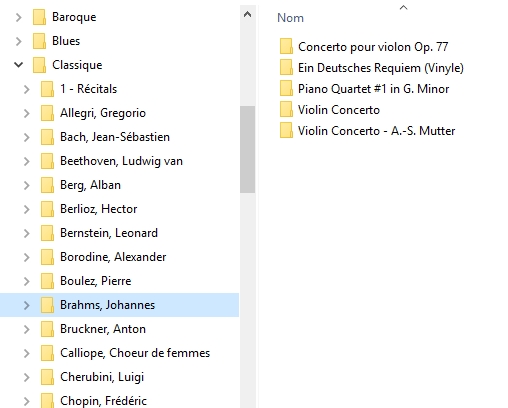Expand Bernstein, Leonard chevron
This screenshot has width=508, height=408.
(27, 233)
